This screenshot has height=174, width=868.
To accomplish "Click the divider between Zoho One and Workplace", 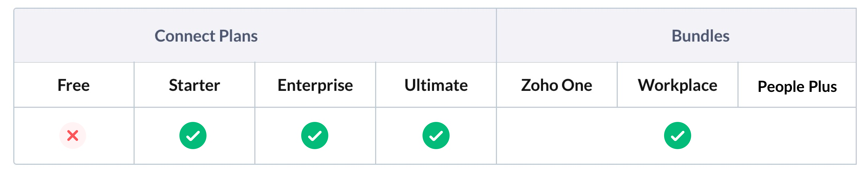I will point(617,85).
